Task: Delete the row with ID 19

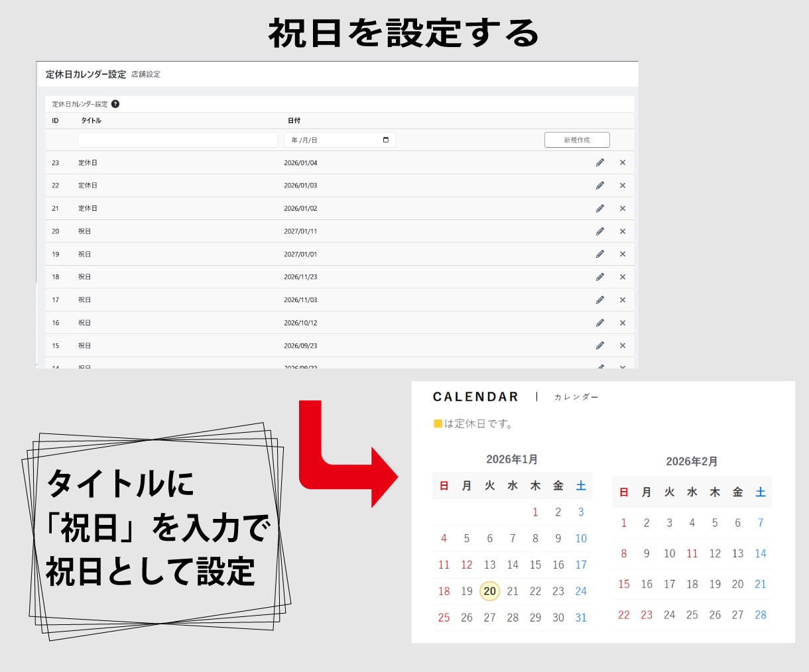Action: pyautogui.click(x=623, y=254)
